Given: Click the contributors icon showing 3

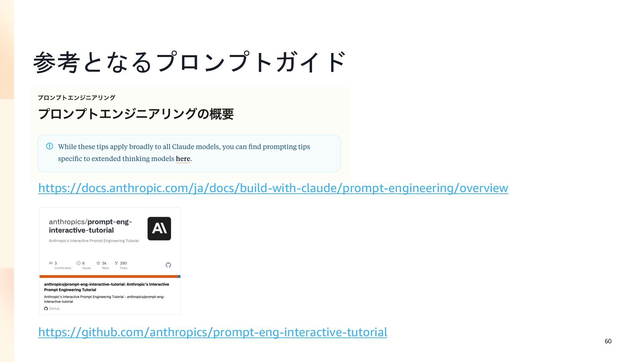Looking at the screenshot, I should (51, 263).
